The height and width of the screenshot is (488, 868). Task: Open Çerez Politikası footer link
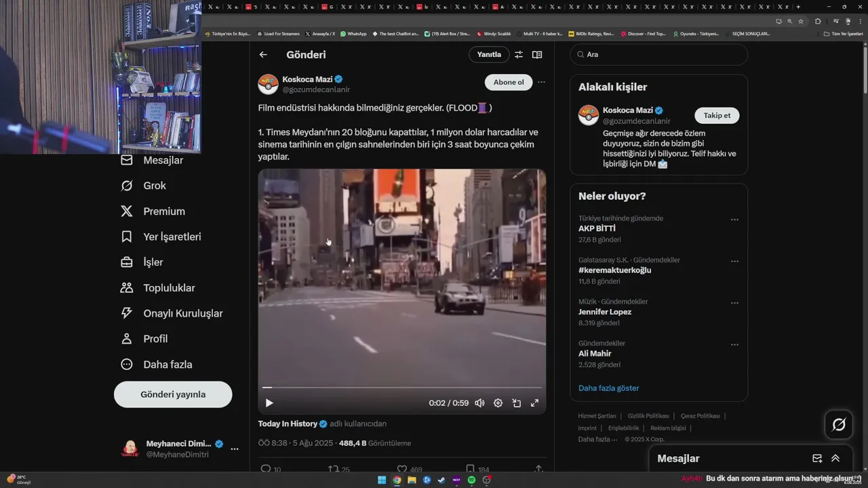coord(700,416)
